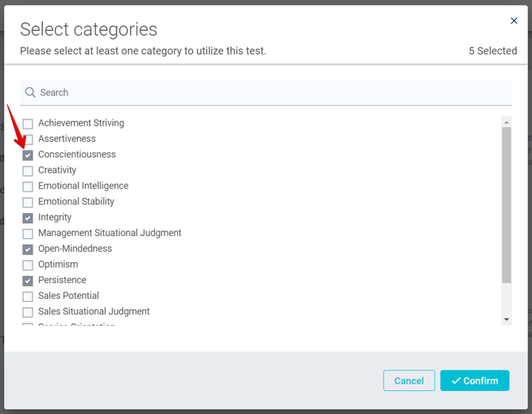Uncheck the Conscientiousness checkbox
The height and width of the screenshot is (414, 532).
[28, 155]
